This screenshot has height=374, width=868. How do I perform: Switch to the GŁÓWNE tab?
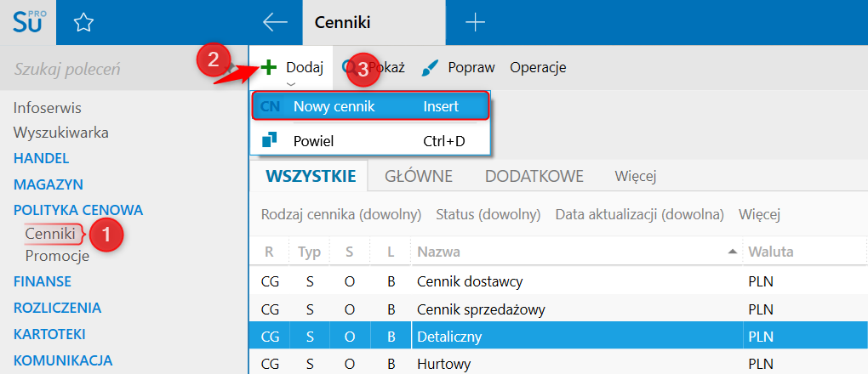tap(418, 177)
